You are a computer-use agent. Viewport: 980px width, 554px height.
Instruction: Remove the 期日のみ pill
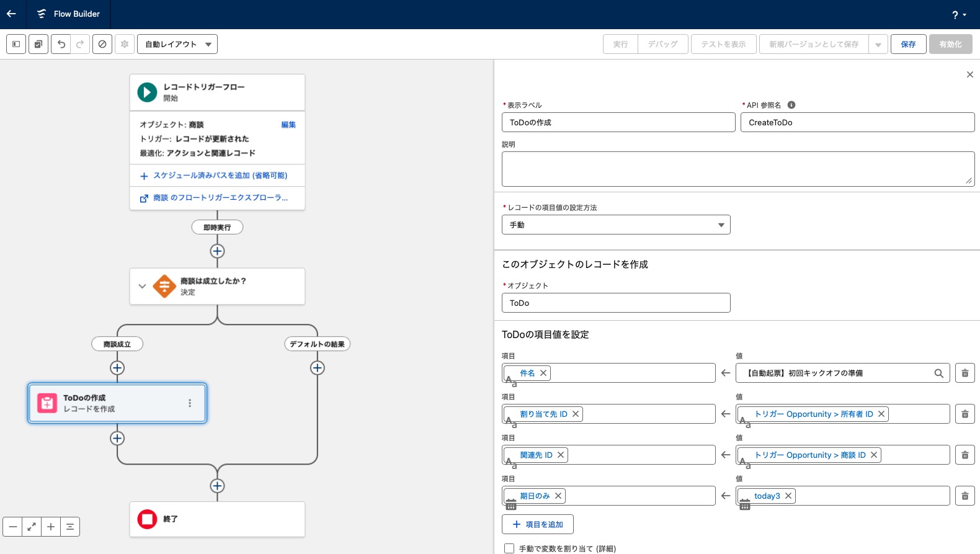pos(558,496)
